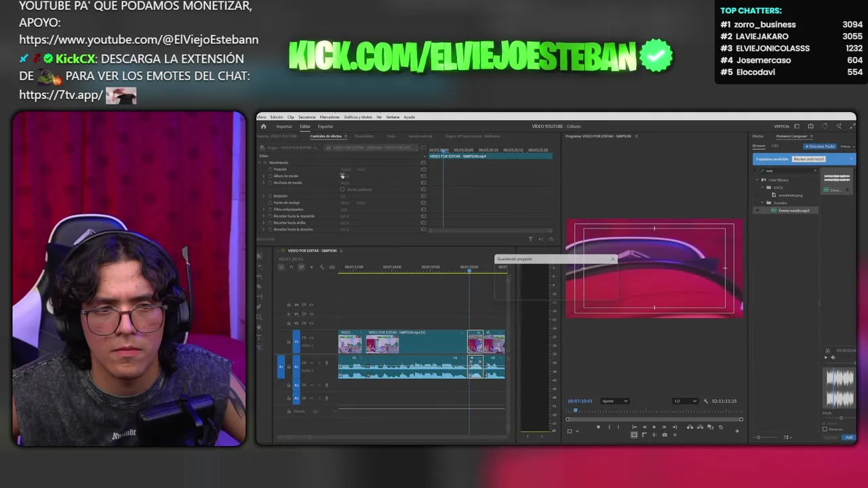Open the 1/2 playback resolution dropdown
The width and height of the screenshot is (868, 488).
(686, 401)
